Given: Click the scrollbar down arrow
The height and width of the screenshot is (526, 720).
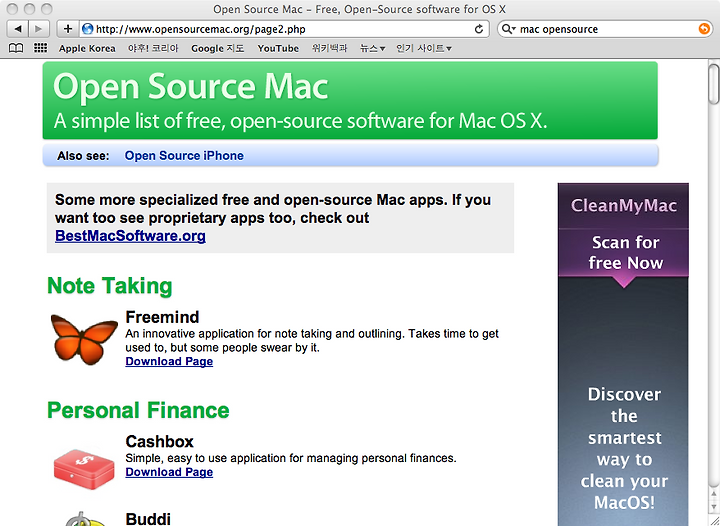Looking at the screenshot, I should [x=714, y=505].
